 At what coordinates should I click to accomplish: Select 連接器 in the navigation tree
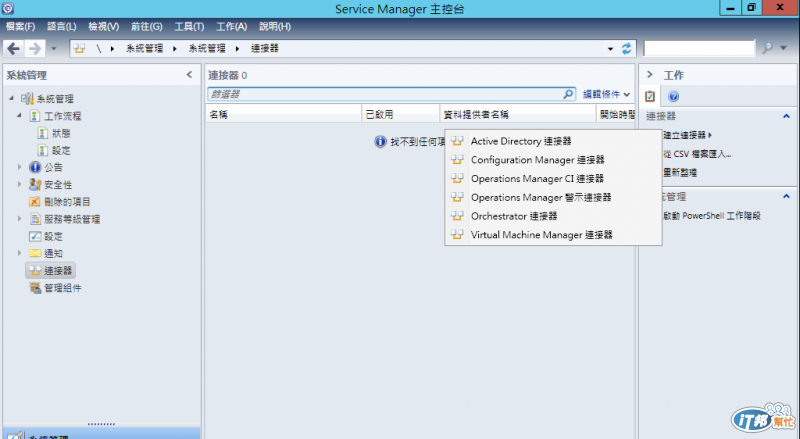[x=51, y=271]
